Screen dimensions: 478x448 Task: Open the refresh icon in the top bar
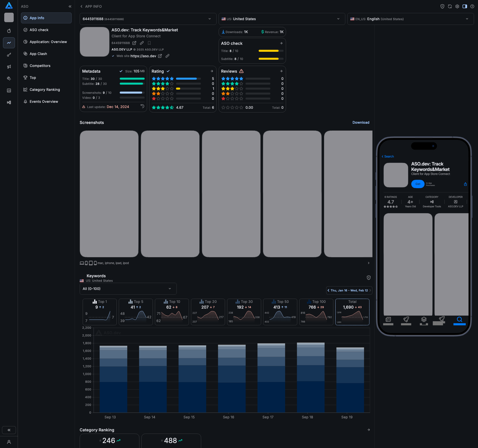tap(450, 6)
